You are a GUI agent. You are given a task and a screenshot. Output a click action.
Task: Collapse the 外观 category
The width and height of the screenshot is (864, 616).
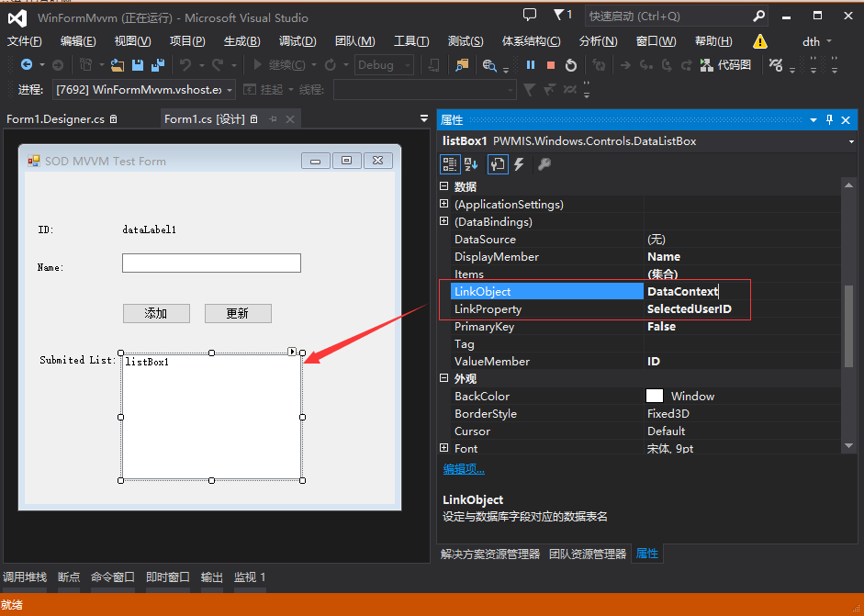tap(444, 378)
